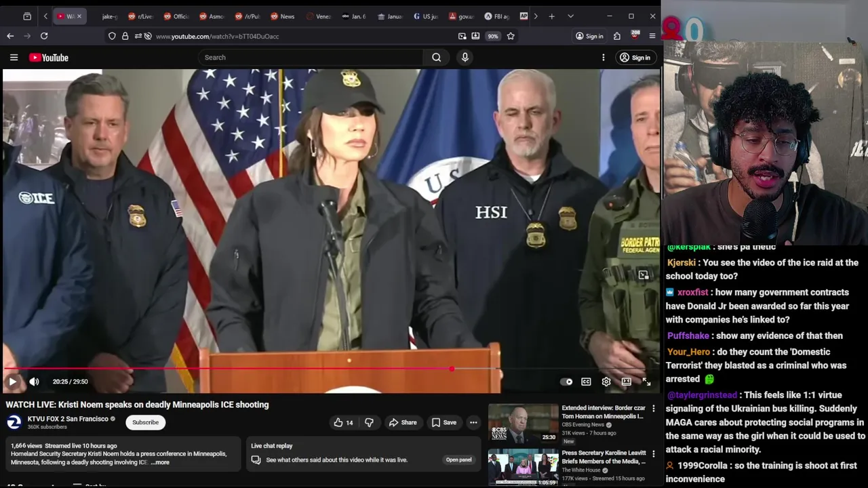Click the red progress bar scrubber
This screenshot has width=868, height=488.
[452, 369]
